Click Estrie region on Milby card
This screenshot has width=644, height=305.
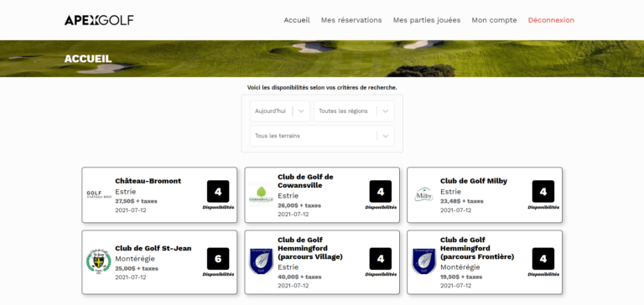[x=450, y=192]
